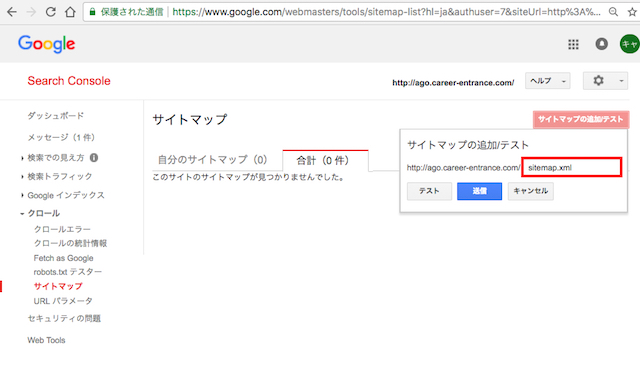This screenshot has width=640, height=380.
Task: Open セキュリティの問題
Action: tap(64, 319)
